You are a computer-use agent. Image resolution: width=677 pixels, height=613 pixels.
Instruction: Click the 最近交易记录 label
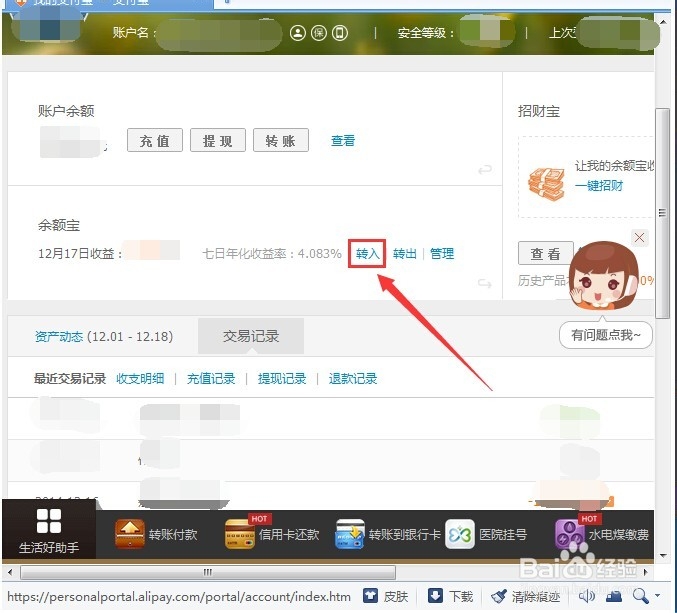[x=70, y=379]
